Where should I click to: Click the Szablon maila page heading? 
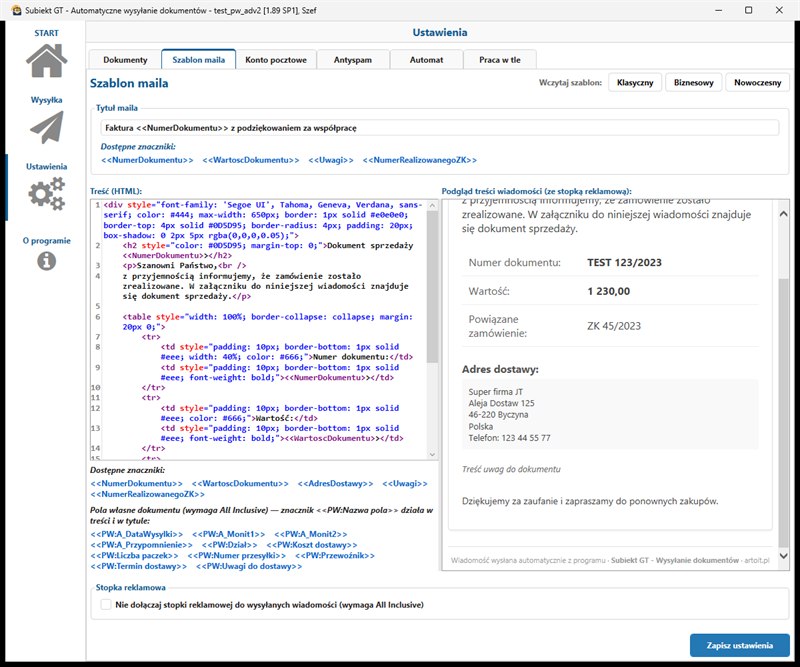(x=129, y=83)
